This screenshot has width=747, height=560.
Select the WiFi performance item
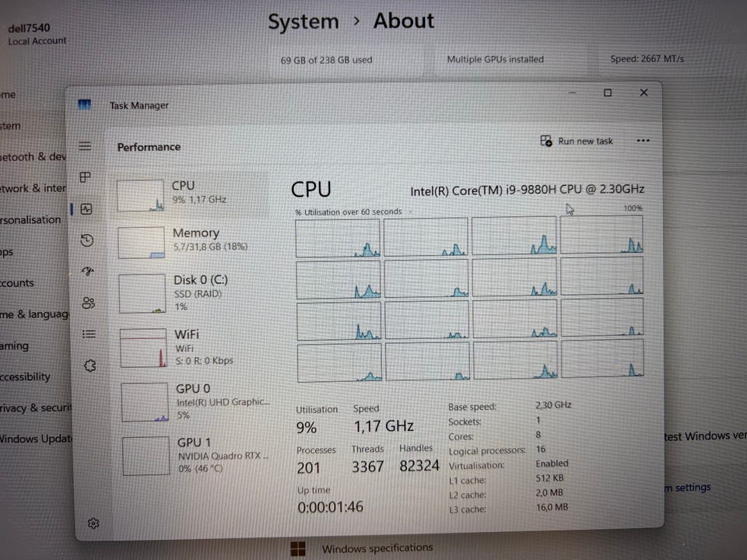coord(195,346)
